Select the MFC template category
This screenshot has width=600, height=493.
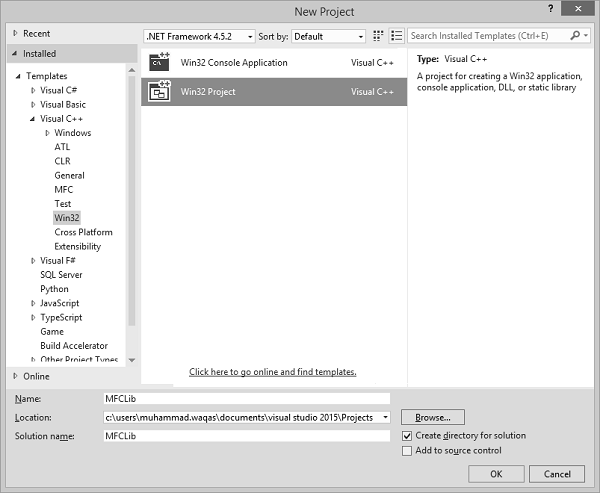[x=64, y=189]
